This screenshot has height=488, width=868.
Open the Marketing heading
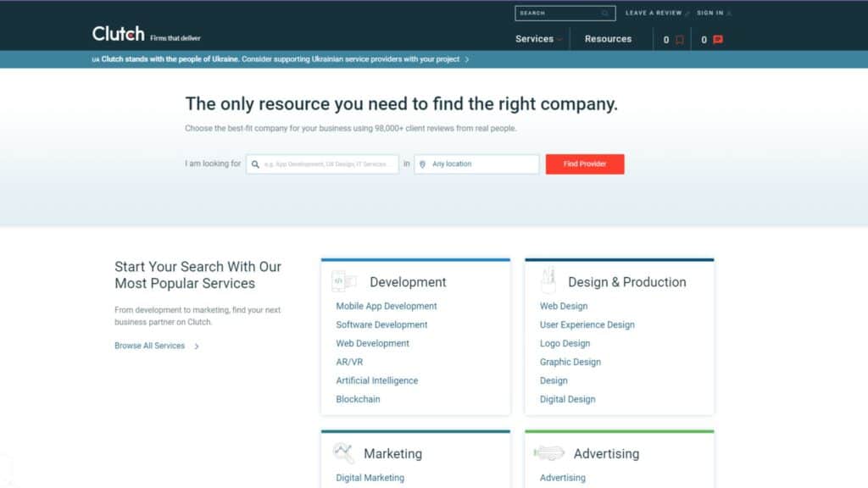click(x=392, y=454)
